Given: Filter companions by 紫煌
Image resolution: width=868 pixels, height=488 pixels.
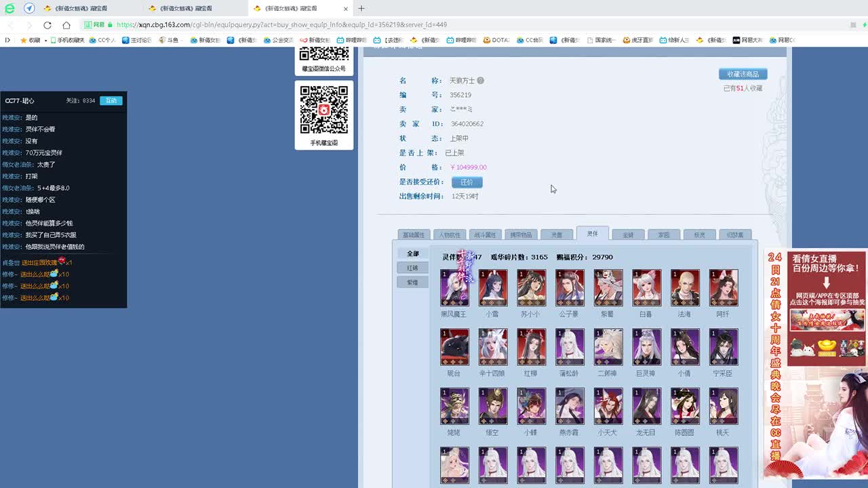Looking at the screenshot, I should pyautogui.click(x=413, y=282).
